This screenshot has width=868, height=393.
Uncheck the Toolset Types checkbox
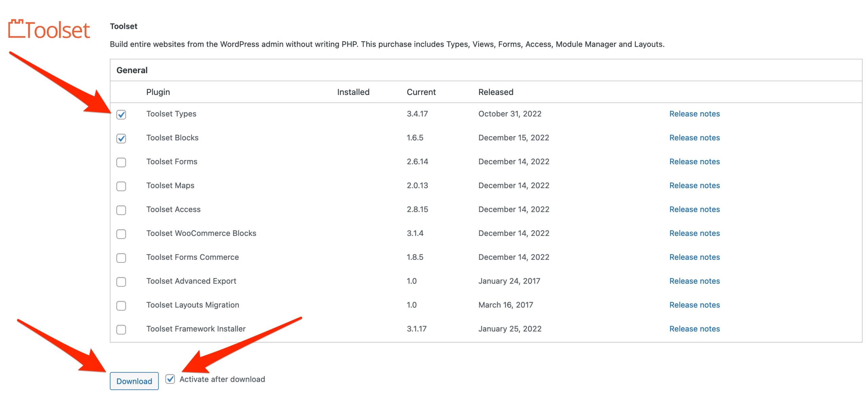(121, 115)
